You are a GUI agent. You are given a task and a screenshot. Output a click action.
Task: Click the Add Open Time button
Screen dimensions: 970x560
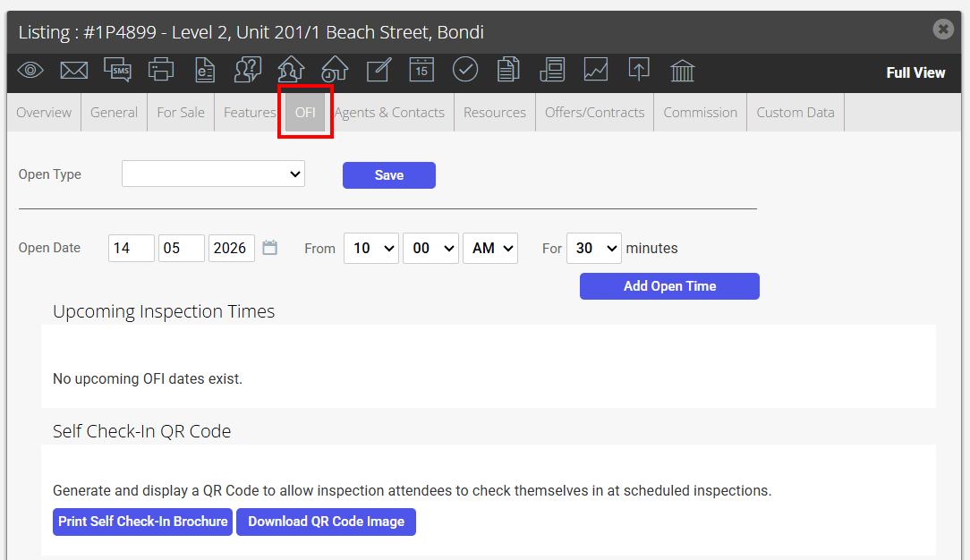pos(669,286)
